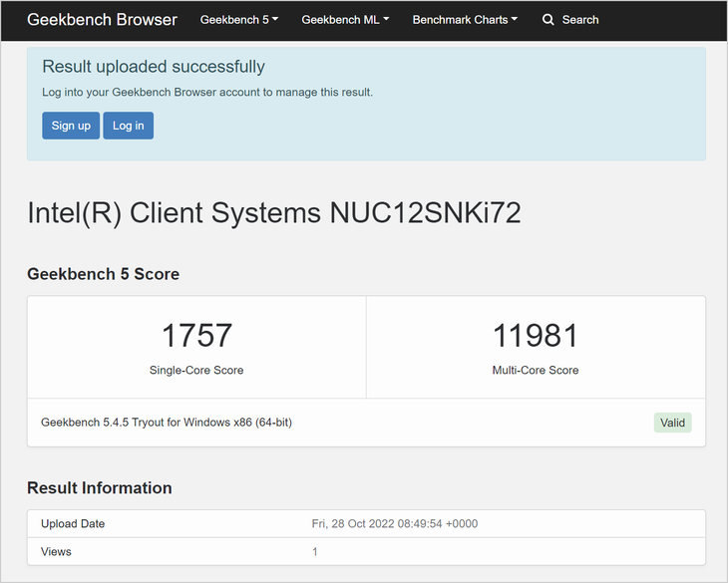Click the Geekbench 5.4.5 Tryout version text
The height and width of the screenshot is (583, 728).
pyautogui.click(x=167, y=423)
